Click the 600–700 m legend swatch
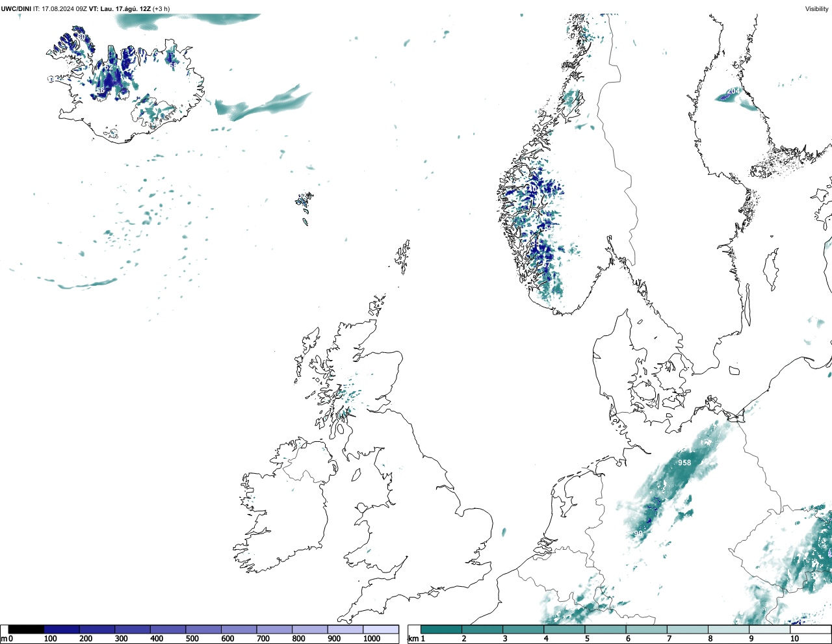 239,629
